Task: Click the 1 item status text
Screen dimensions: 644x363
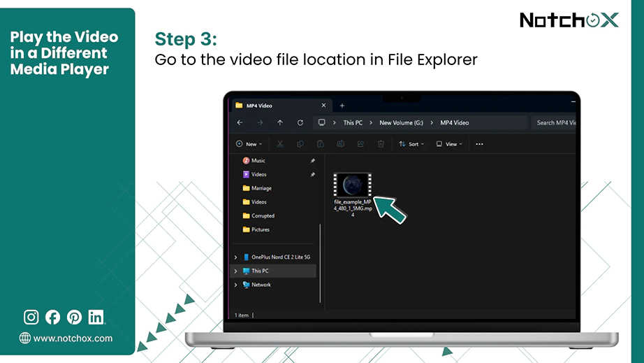Action: (x=242, y=315)
